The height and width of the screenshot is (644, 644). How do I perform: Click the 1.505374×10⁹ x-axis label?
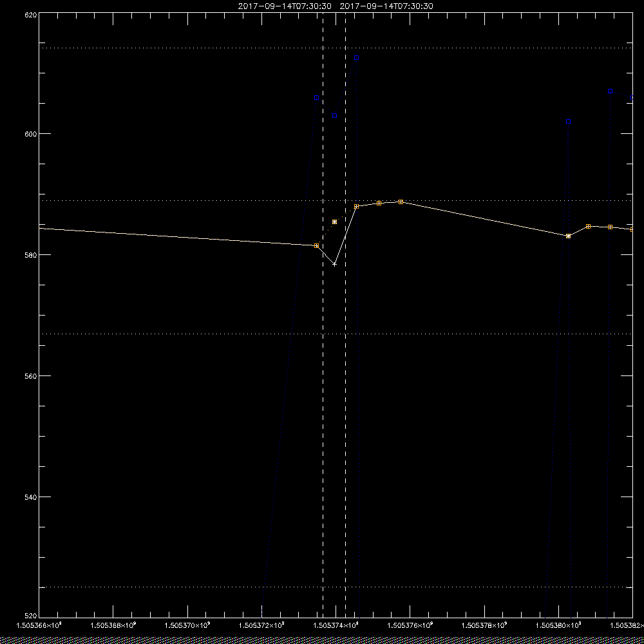tap(336, 625)
